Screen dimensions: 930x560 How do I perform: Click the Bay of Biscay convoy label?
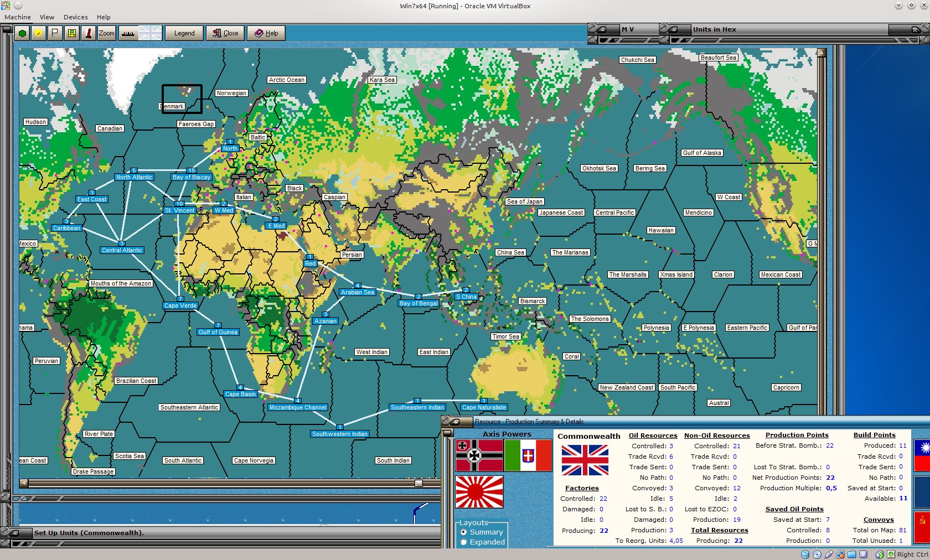click(192, 178)
